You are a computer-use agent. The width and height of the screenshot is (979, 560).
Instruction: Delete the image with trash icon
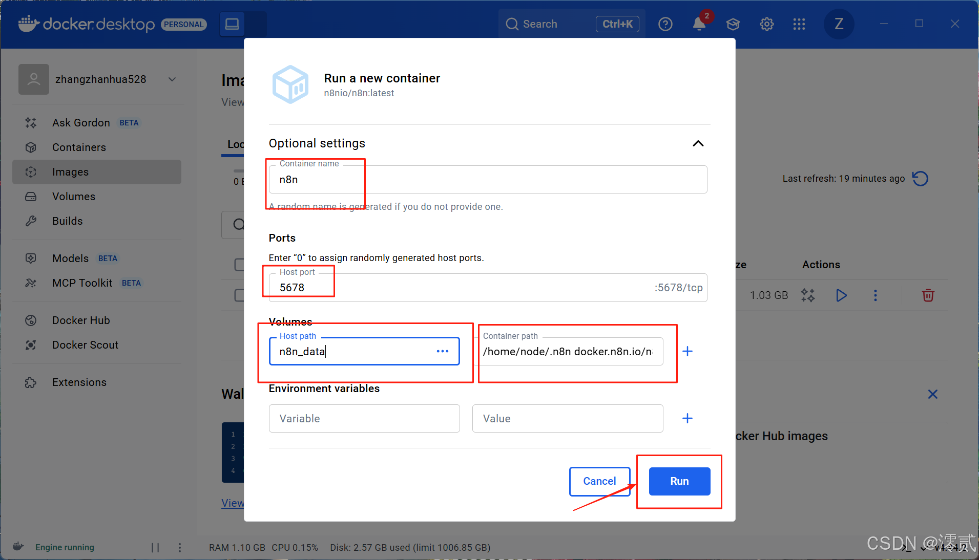tap(928, 295)
